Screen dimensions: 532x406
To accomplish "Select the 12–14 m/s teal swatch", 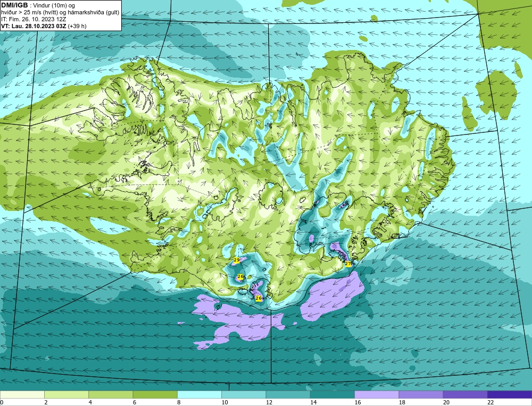I will pyautogui.click(x=288, y=395).
